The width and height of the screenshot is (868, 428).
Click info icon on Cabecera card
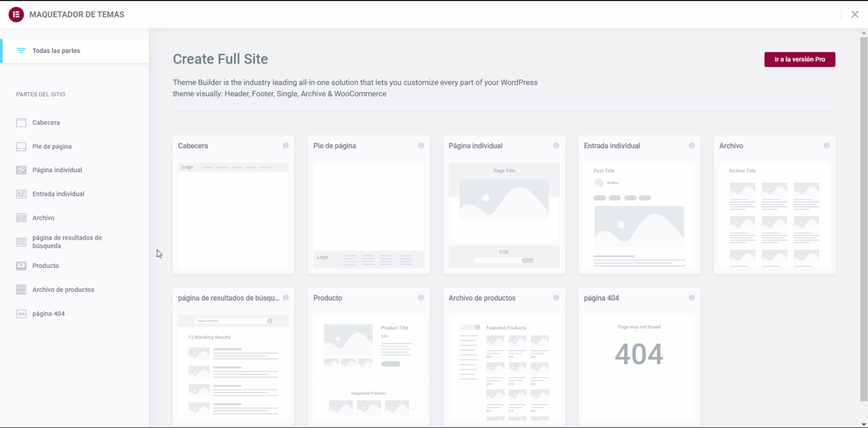(286, 146)
